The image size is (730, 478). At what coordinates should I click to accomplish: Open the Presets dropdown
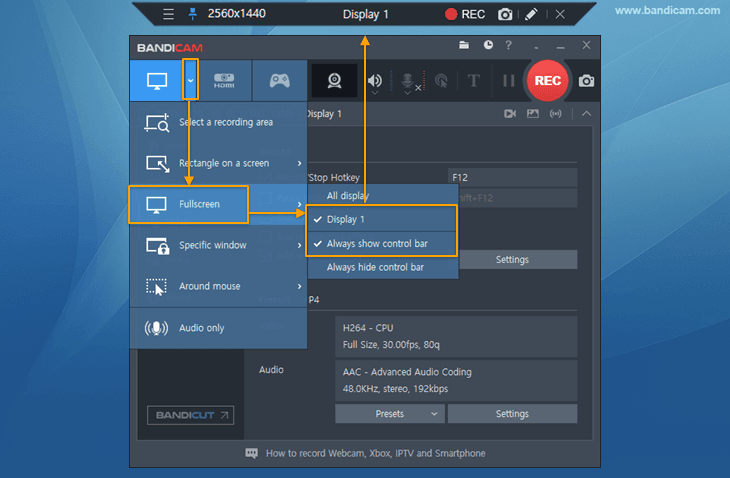(x=390, y=414)
